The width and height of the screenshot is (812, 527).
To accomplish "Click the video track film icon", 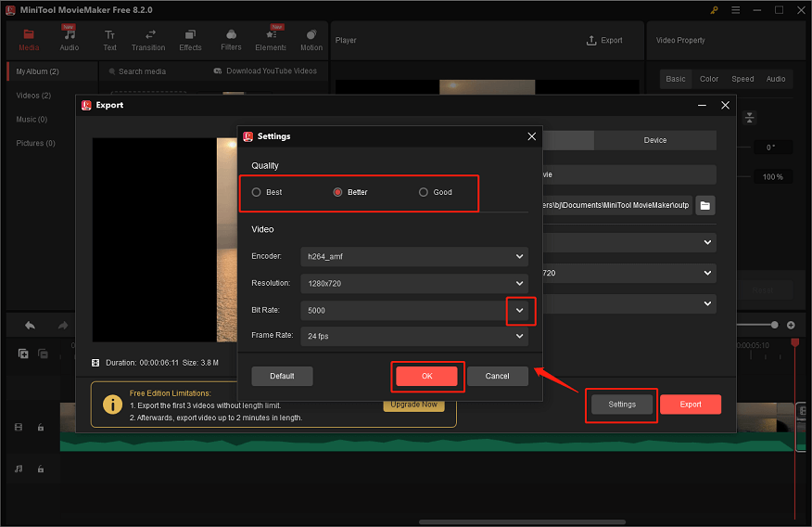I will (x=19, y=427).
